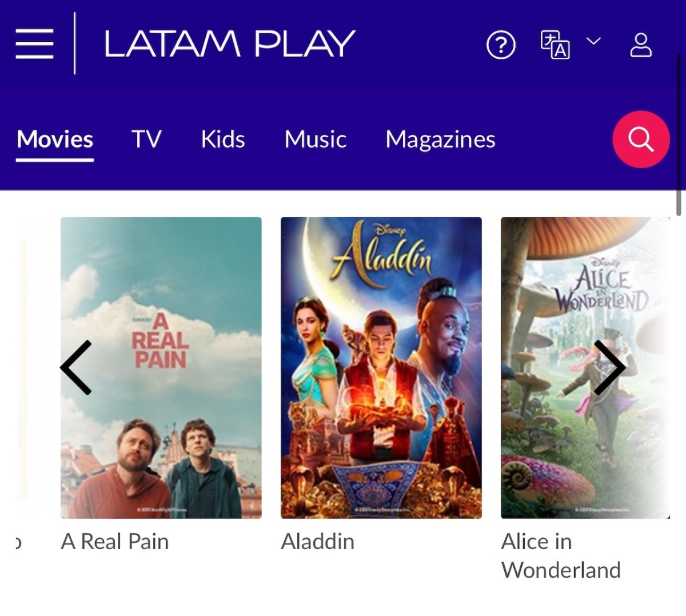Screen dimensions: 686x616
Task: Open the hamburger navigation menu
Action: pyautogui.click(x=34, y=44)
